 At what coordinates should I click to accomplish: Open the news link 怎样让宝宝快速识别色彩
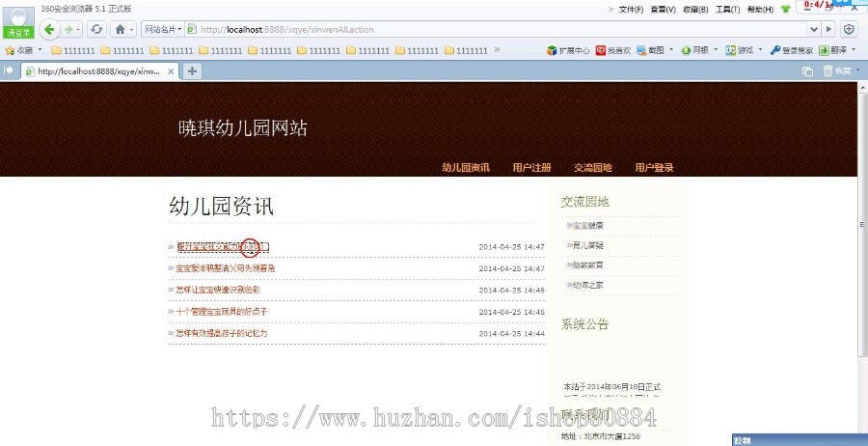point(218,290)
